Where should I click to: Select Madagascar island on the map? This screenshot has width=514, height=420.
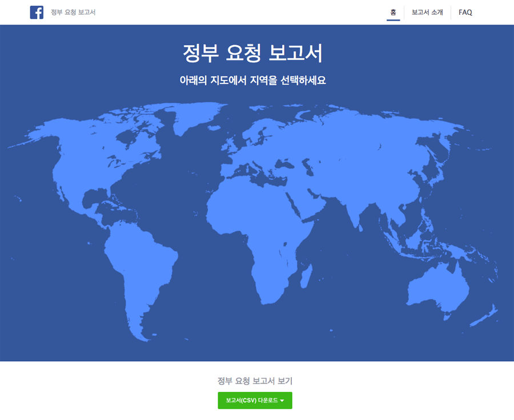click(307, 276)
